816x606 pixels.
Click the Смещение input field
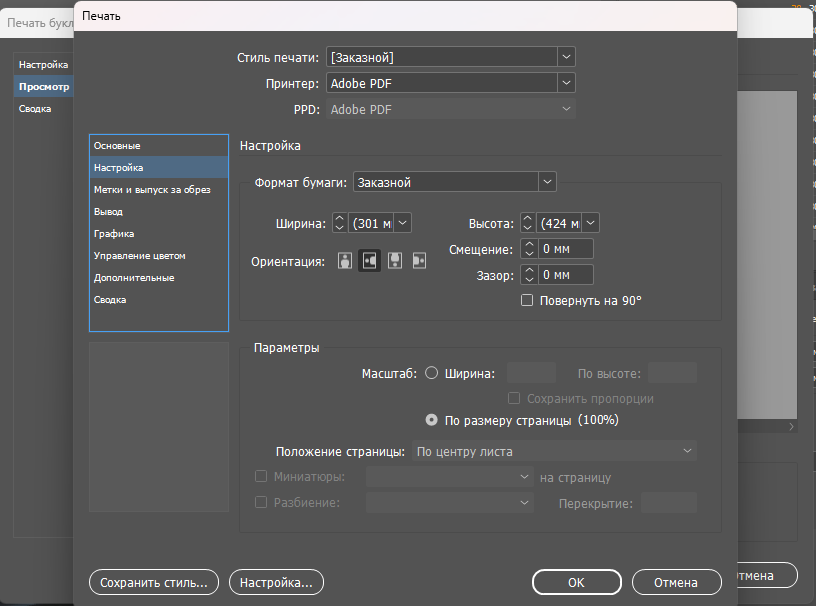tap(565, 249)
